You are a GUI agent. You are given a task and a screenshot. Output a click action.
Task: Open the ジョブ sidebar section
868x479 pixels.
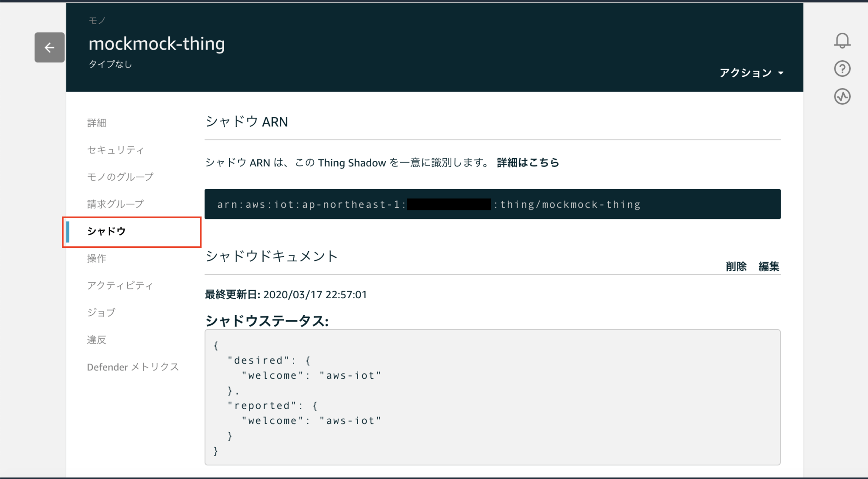pos(101,313)
